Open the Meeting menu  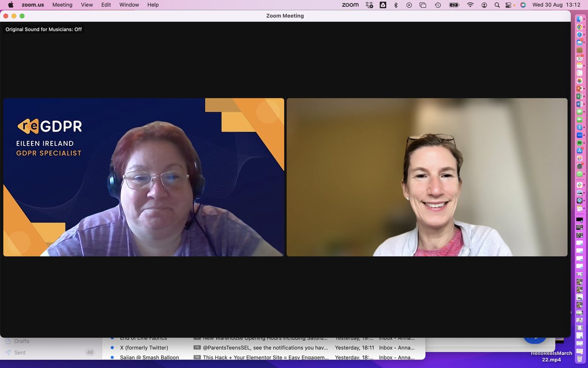[x=62, y=5]
